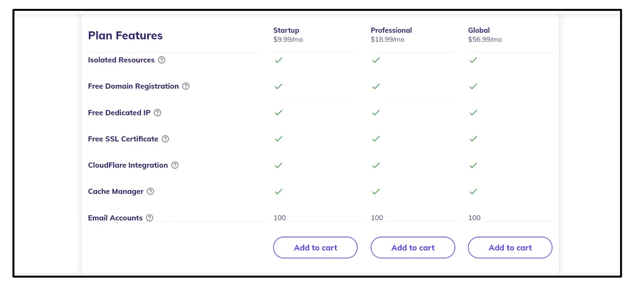Click the question mark beside Free SSL Certificate

pyautogui.click(x=165, y=139)
